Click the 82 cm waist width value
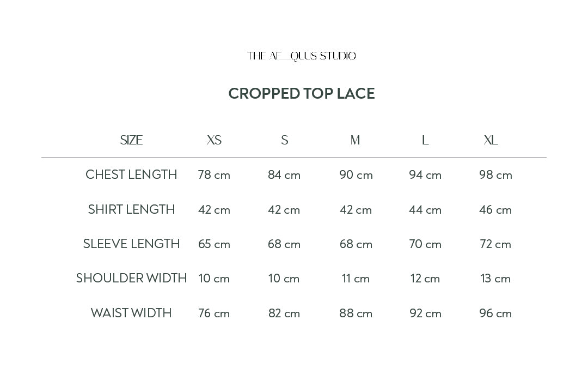Screen dimensions: 588x368 pos(284,313)
